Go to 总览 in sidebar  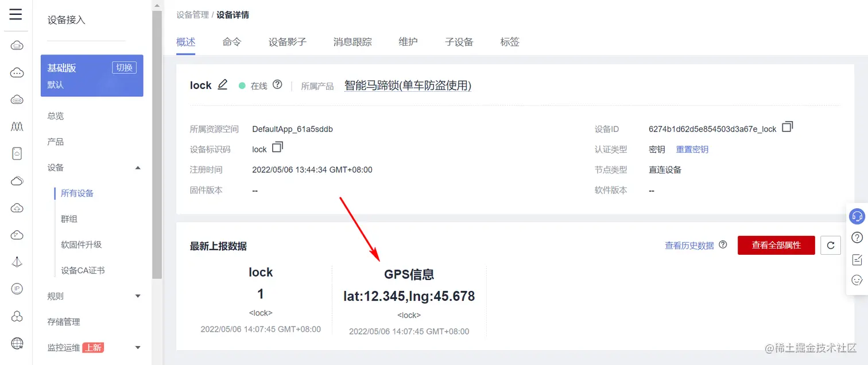click(x=56, y=116)
